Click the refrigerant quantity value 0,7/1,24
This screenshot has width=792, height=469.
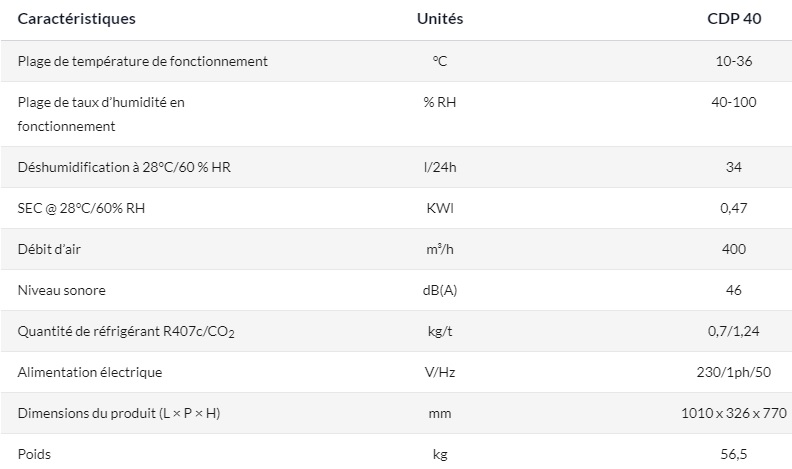pyautogui.click(x=733, y=331)
